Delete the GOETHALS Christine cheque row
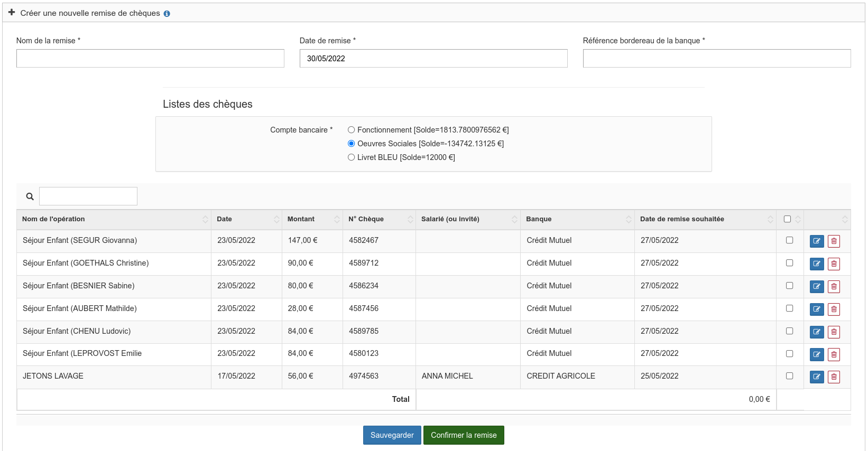Viewport: 868px width, 451px height. [x=834, y=264]
